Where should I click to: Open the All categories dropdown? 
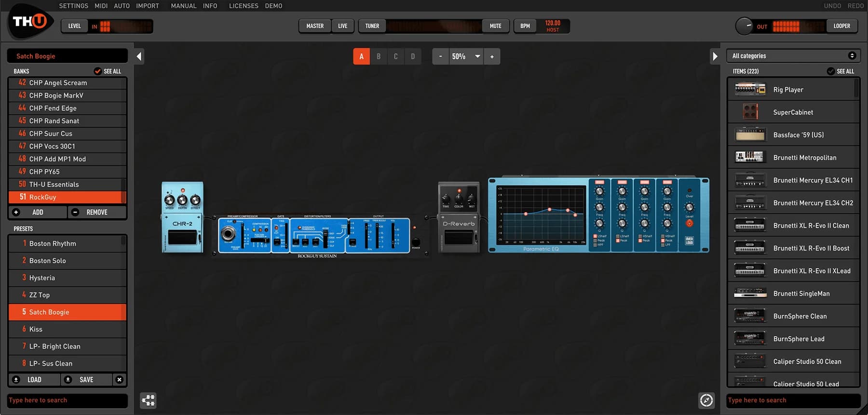coord(793,56)
